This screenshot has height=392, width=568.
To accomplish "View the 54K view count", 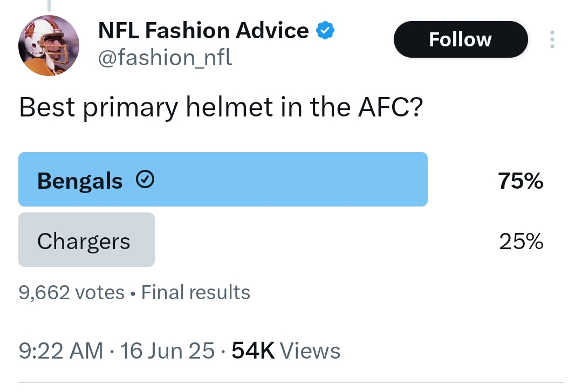I will click(x=253, y=350).
